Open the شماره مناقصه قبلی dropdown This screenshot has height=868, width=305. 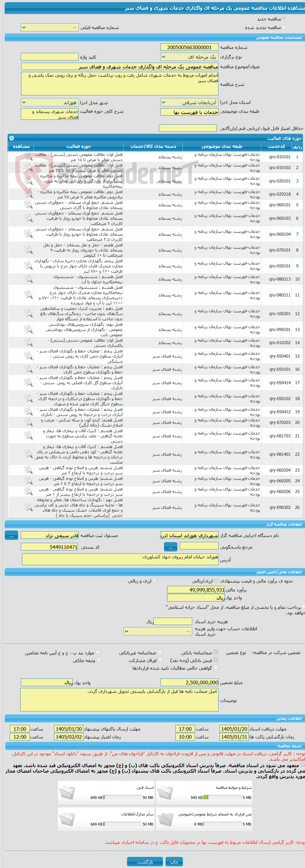pyautogui.click(x=50, y=27)
